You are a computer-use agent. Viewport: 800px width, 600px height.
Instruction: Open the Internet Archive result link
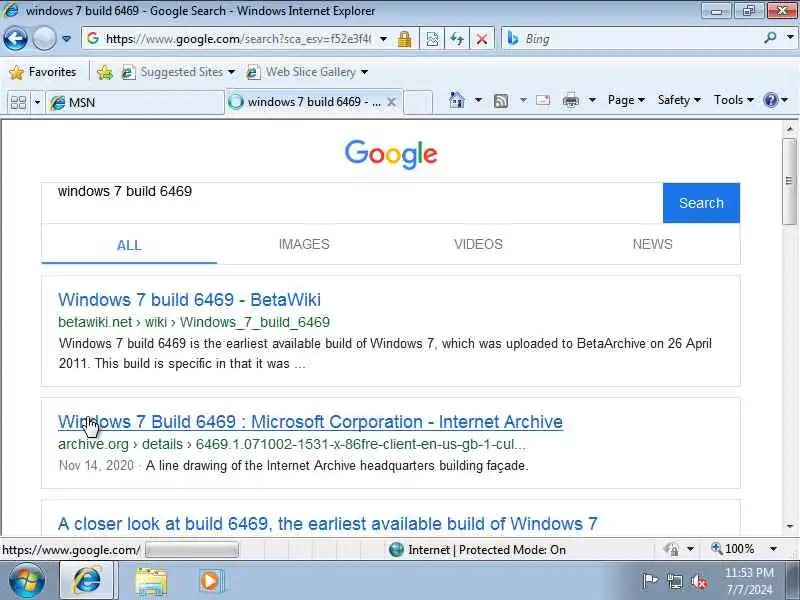tap(310, 422)
